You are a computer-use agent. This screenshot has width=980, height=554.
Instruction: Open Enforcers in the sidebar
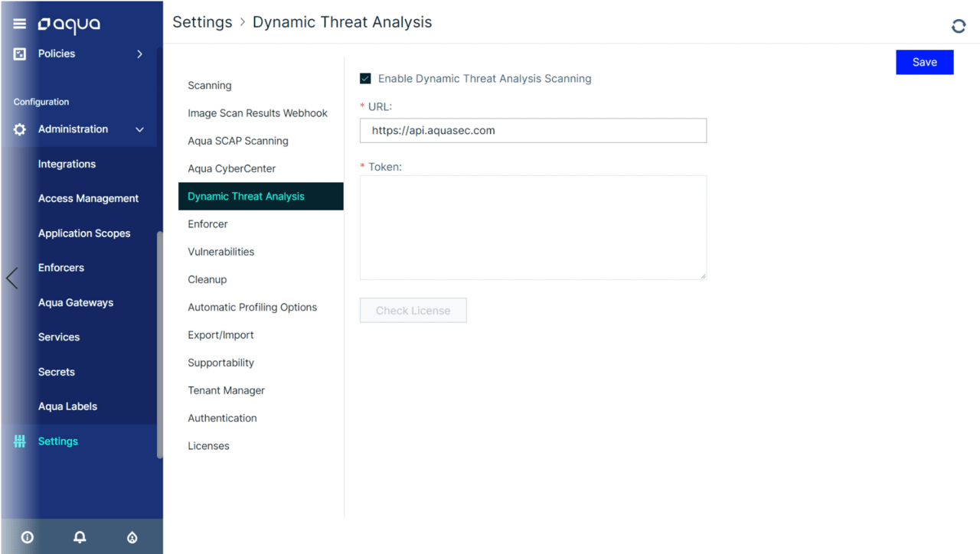point(61,268)
